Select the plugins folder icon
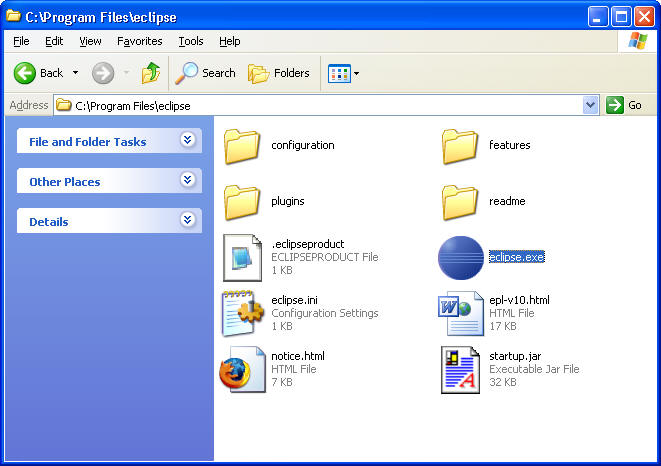 click(x=242, y=202)
